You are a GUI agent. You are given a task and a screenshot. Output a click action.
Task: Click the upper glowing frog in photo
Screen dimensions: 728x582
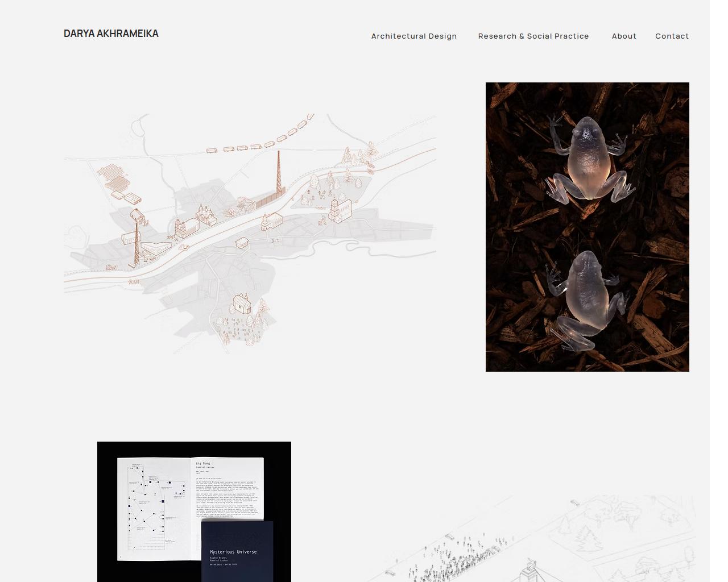tap(589, 162)
